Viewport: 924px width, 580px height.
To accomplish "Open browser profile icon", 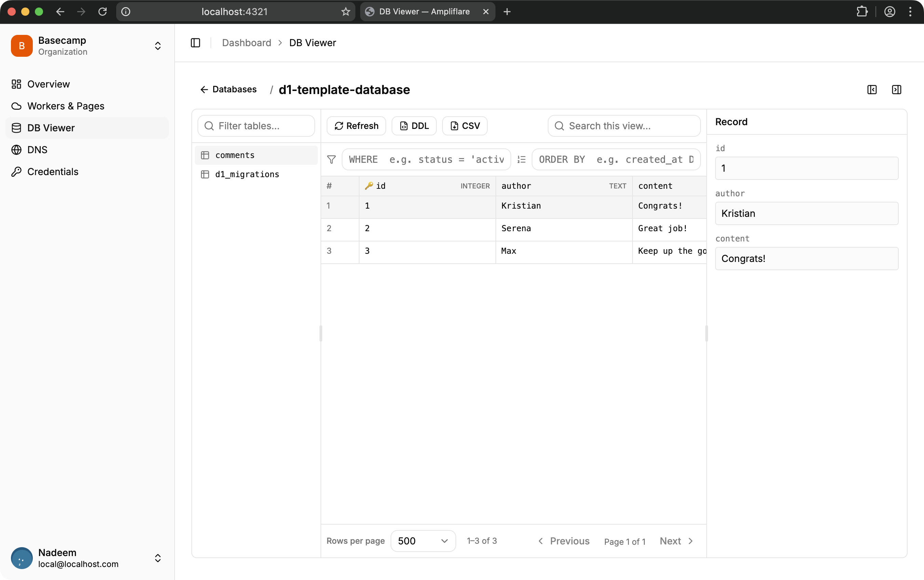I will (889, 12).
